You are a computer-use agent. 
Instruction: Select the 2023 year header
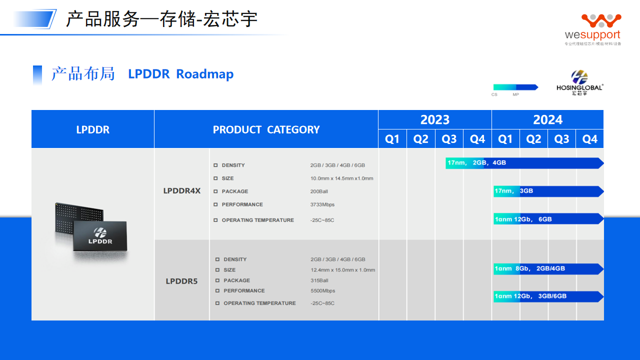tap(435, 120)
